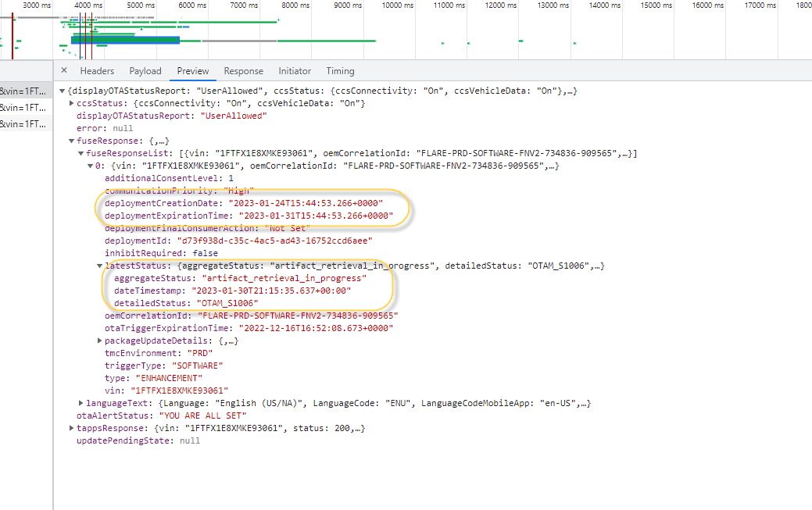This screenshot has width=812, height=510.
Task: Open the Response tab
Action: tap(245, 70)
